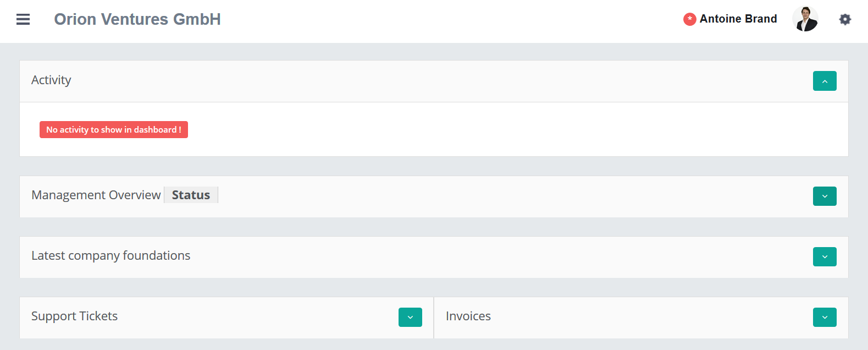Click the Activity panel heading
868x350 pixels.
click(x=51, y=80)
